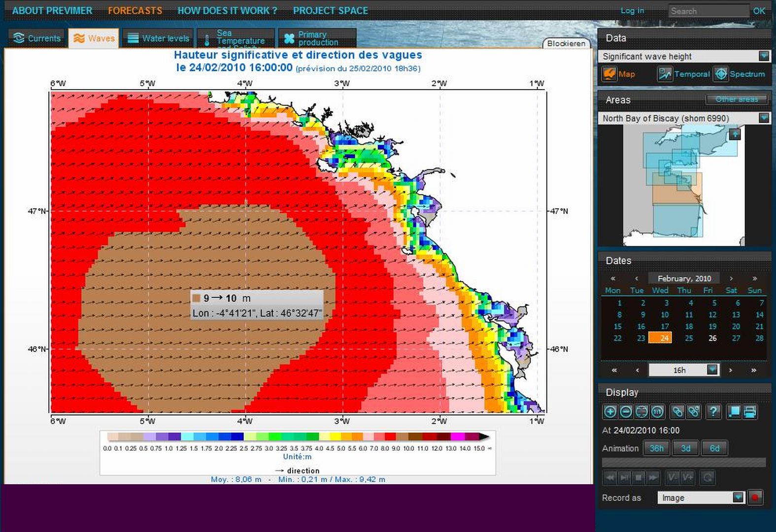
Task: Select the Spectrum view icon
Action: (721, 74)
